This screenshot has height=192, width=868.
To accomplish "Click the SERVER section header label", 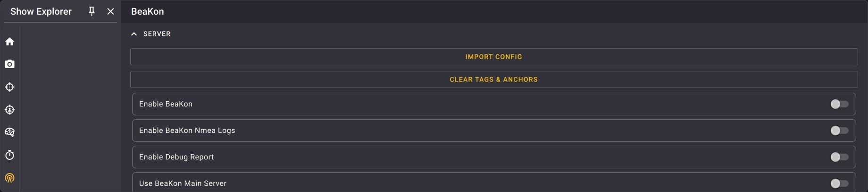I will (x=157, y=34).
